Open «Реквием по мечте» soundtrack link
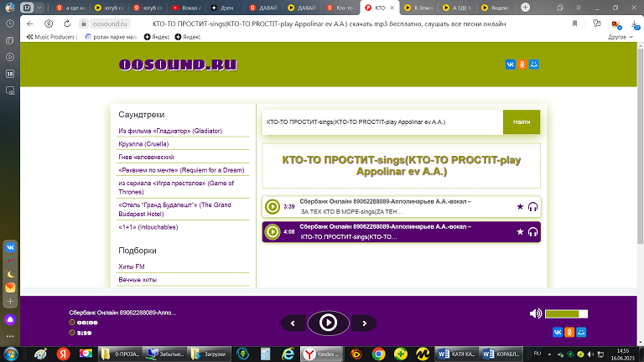The width and height of the screenshot is (644, 362). point(181,170)
